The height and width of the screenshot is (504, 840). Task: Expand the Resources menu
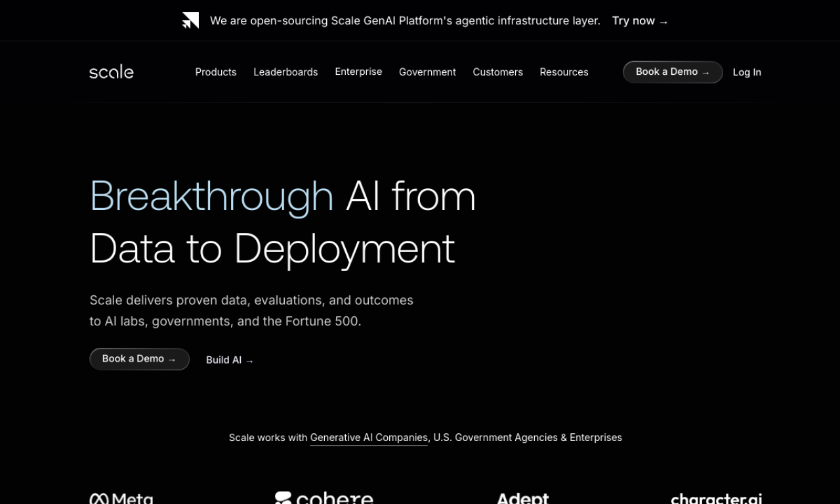point(564,72)
